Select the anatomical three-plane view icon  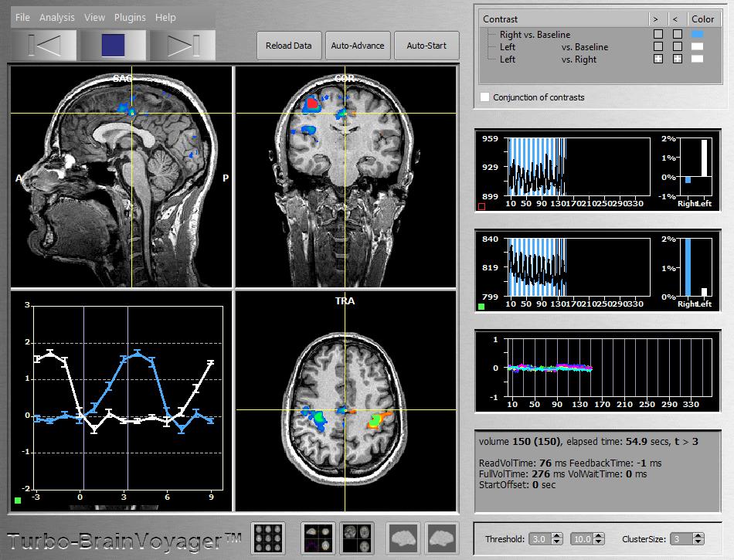pyautogui.click(x=356, y=538)
